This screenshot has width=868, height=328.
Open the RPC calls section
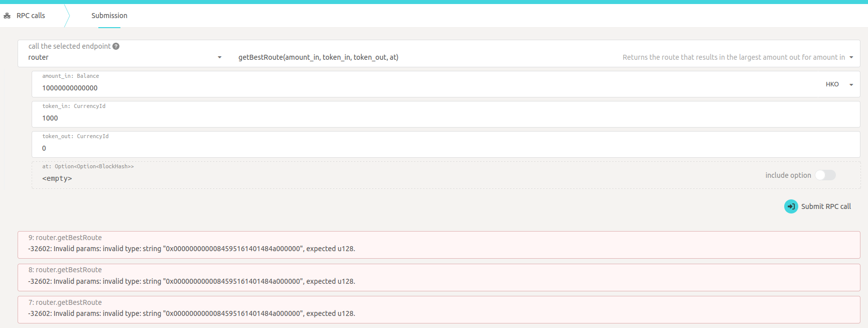coord(31,16)
